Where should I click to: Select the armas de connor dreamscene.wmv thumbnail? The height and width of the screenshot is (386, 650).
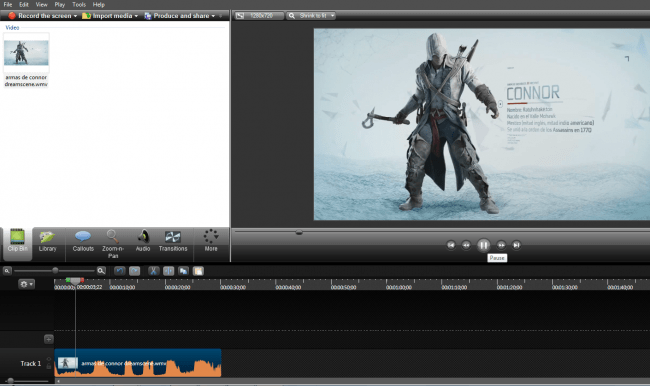[x=26, y=53]
